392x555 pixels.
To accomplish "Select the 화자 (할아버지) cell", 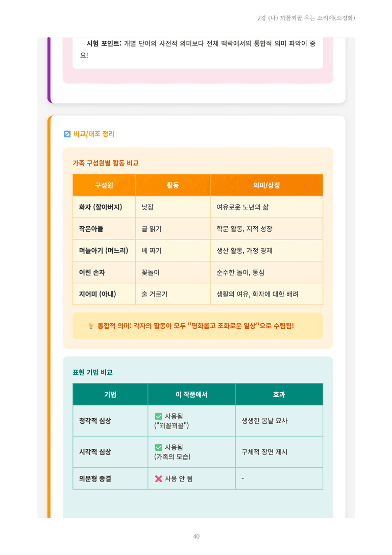I will (104, 207).
